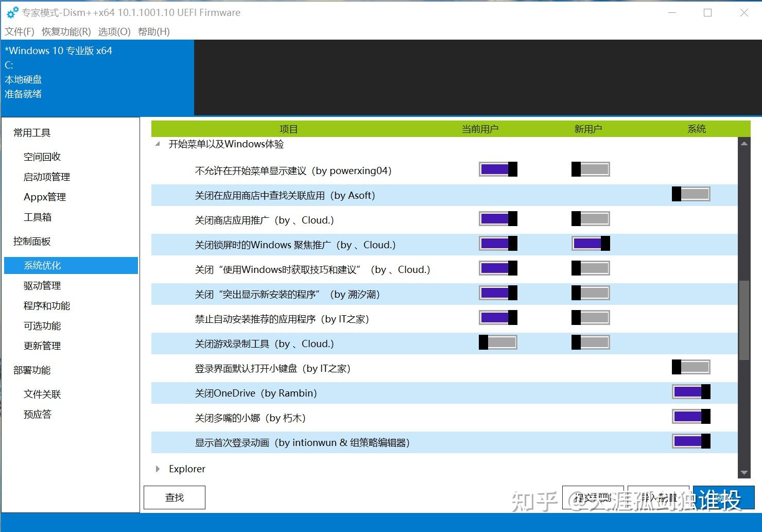
Task: Open 驱动管理 in the sidebar
Action: 42,285
